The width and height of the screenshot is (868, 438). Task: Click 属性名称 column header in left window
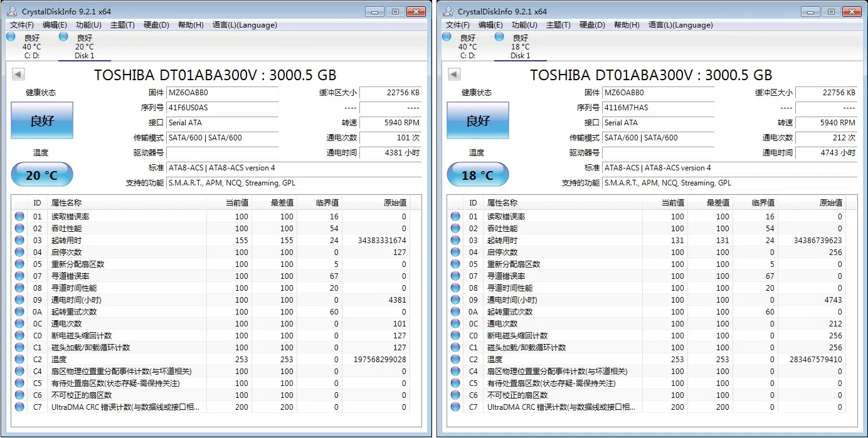coord(127,203)
